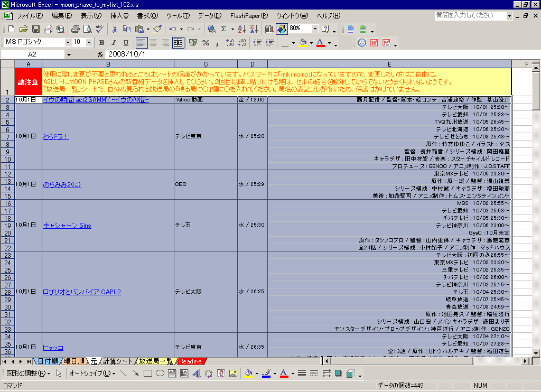Viewport: 541px width, 392px height.
Task: Click the AutoSum sigma icon
Action: (224, 29)
